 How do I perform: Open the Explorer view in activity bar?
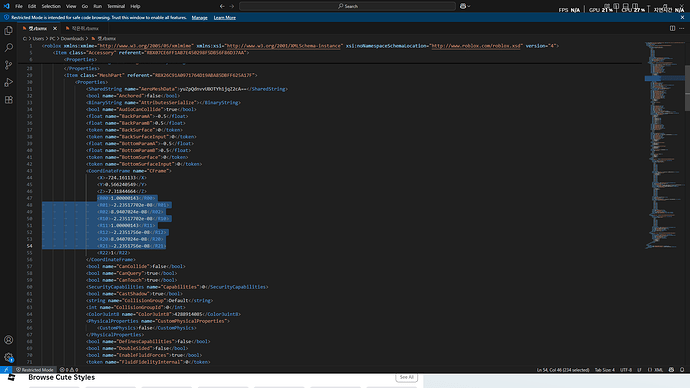pyautogui.click(x=8, y=30)
